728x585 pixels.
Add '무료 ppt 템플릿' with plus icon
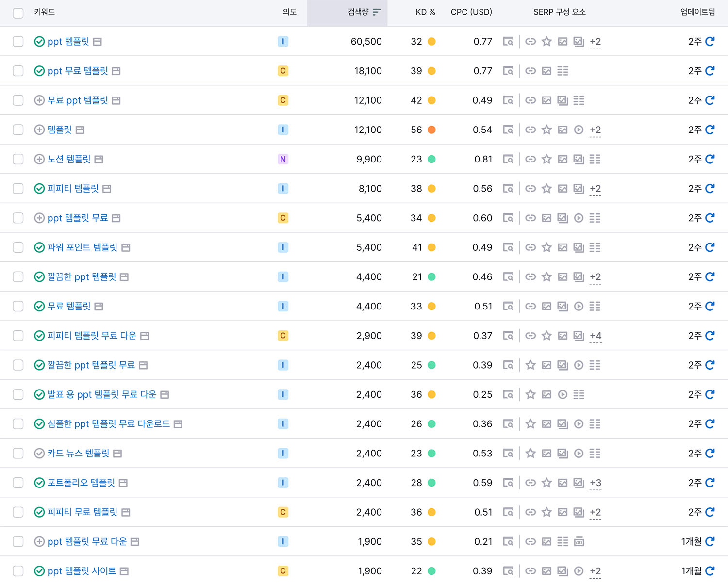tap(39, 100)
